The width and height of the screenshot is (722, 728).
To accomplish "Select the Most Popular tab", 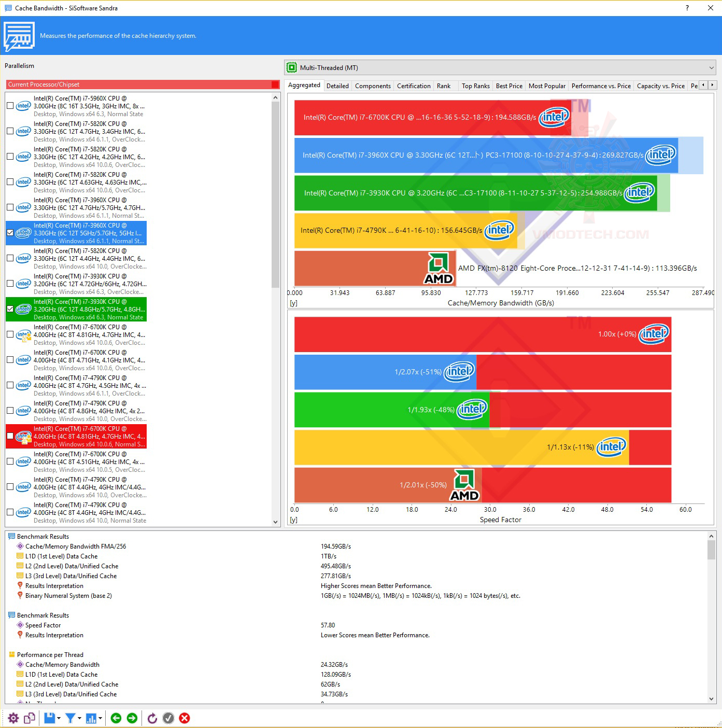I will coord(547,86).
